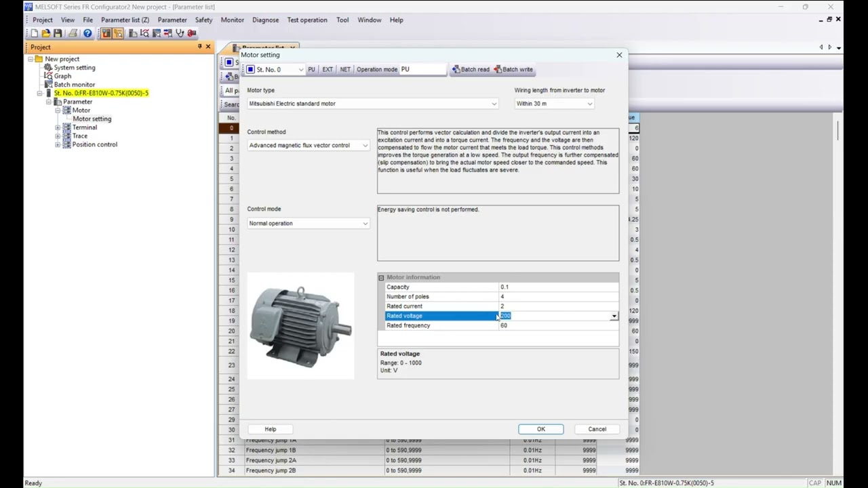Open the Rated voltage value dropdown arrow
The image size is (868, 488).
614,316
